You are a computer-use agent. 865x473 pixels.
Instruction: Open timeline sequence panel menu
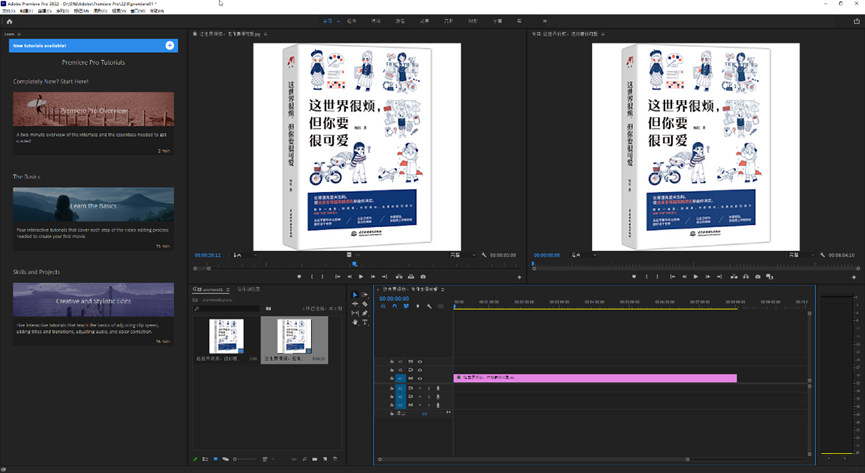coord(442,289)
